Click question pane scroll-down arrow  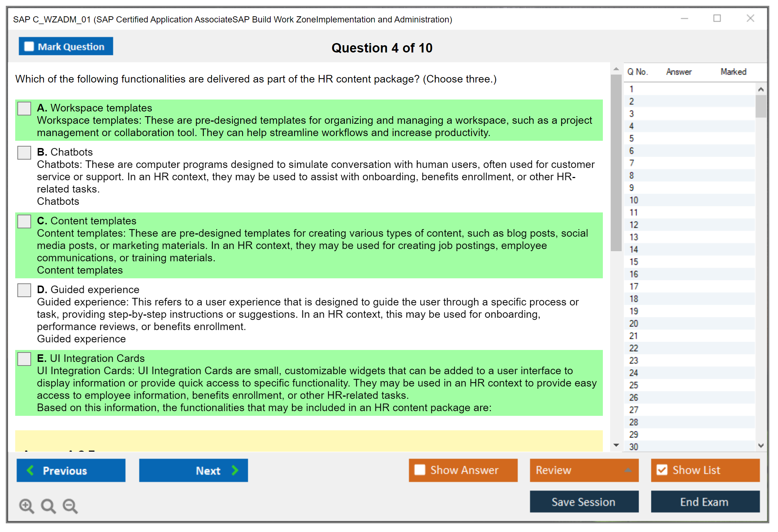[616, 445]
